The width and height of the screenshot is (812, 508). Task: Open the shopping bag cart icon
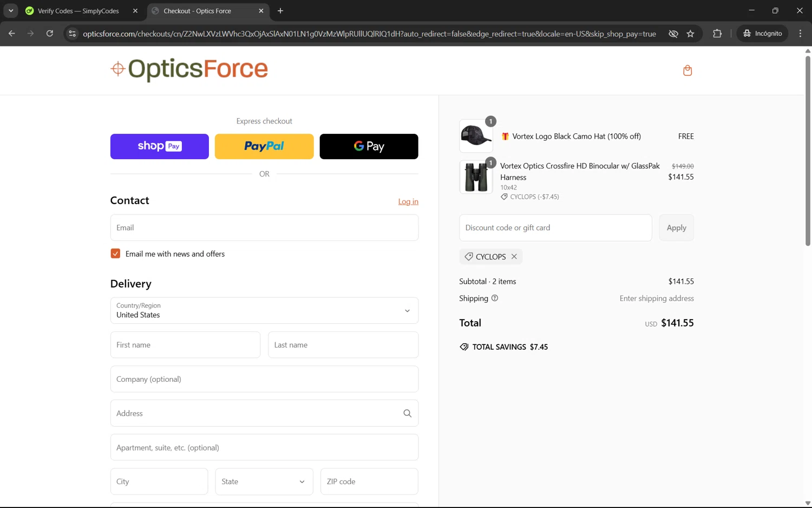(687, 70)
